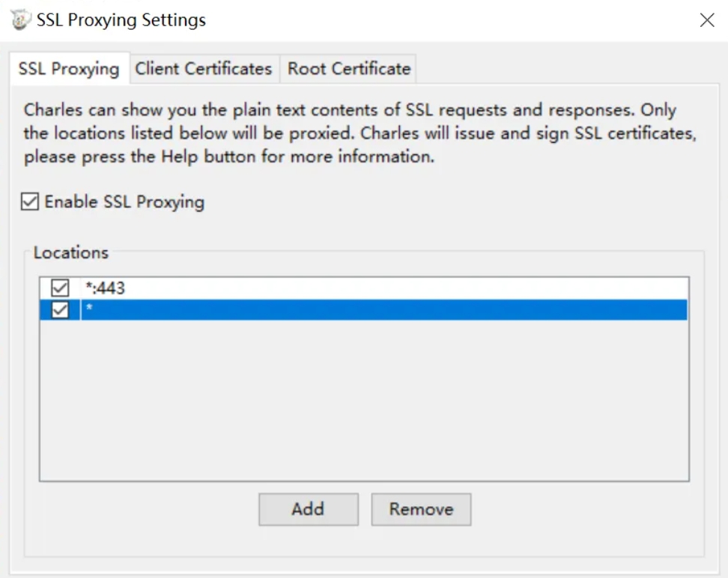Click the Remove button
The width and height of the screenshot is (728, 578).
tap(421, 509)
